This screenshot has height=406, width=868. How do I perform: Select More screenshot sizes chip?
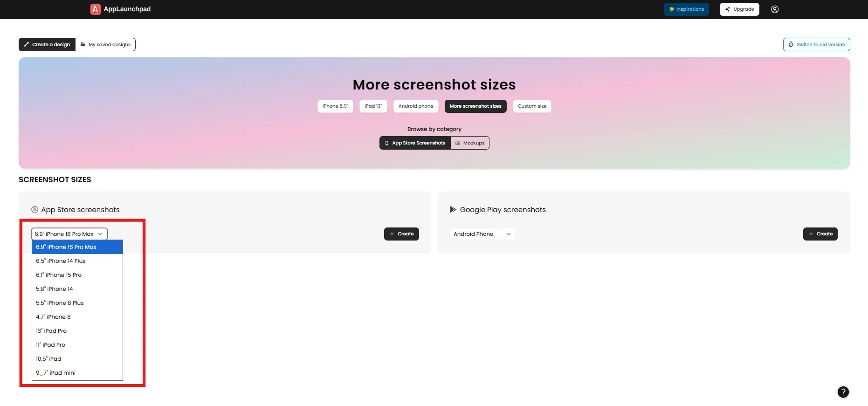click(x=475, y=106)
